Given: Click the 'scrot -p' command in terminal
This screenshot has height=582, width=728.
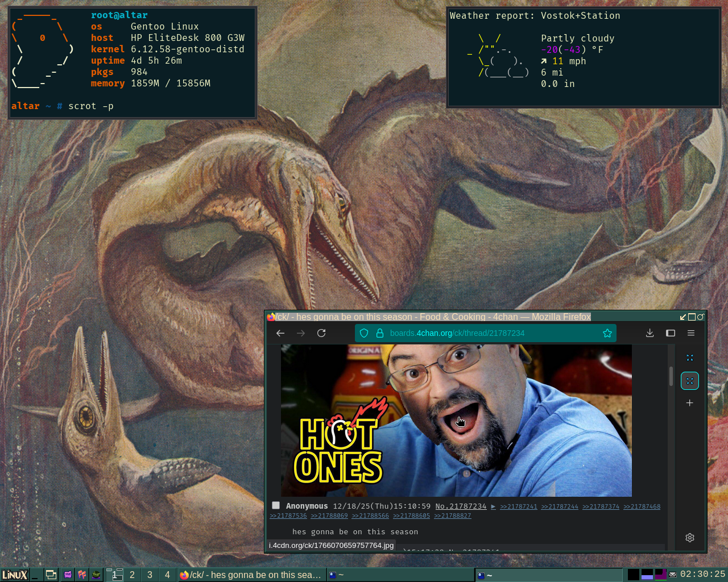Looking at the screenshot, I should 91,106.
